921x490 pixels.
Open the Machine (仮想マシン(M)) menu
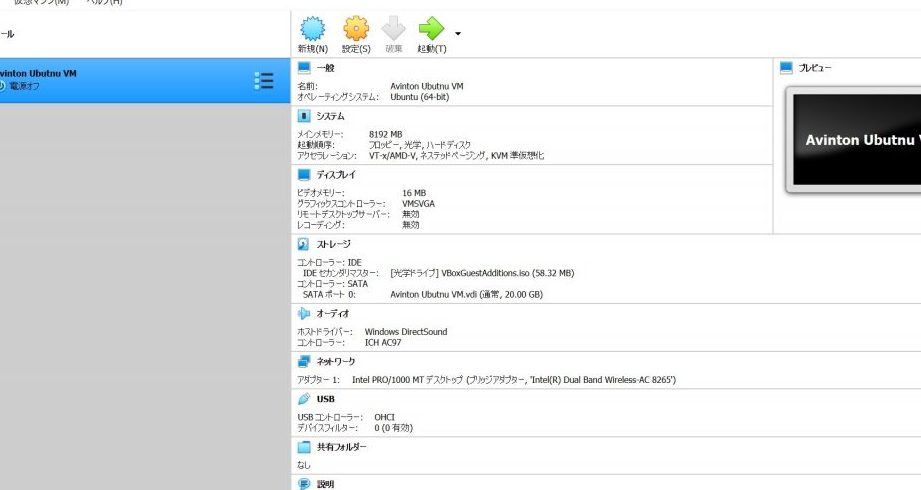(41, 2)
